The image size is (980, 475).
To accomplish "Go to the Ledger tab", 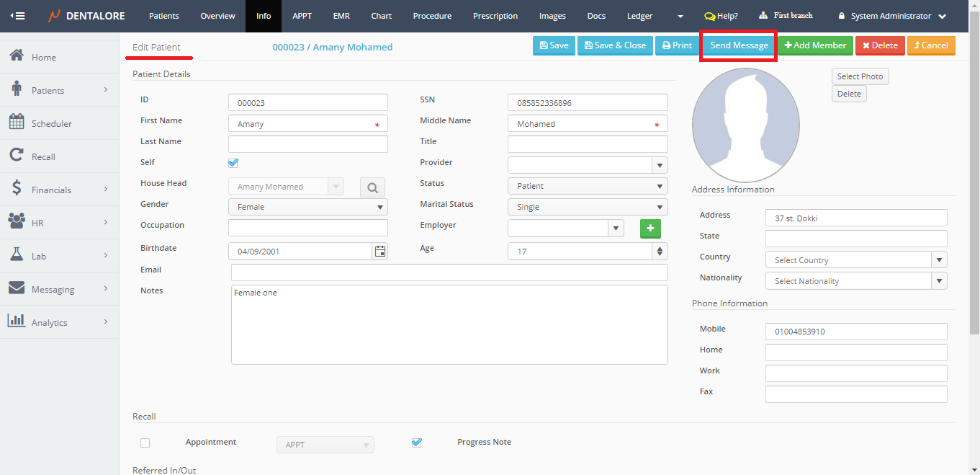I will point(639,16).
